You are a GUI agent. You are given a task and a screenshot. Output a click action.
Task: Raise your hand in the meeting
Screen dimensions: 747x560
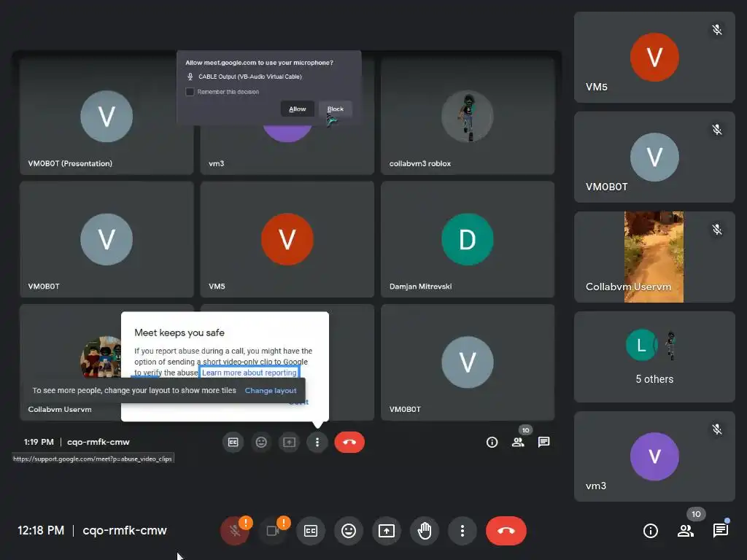[x=425, y=531]
